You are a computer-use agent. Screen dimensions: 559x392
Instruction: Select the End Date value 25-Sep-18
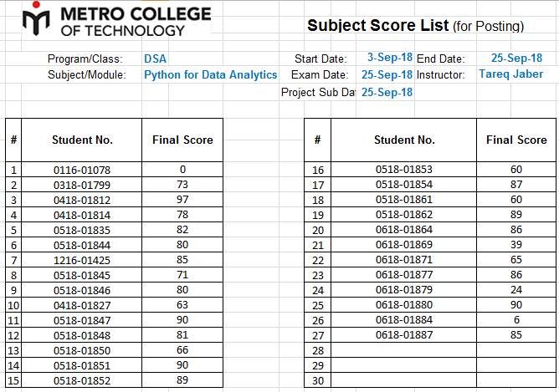point(516,58)
